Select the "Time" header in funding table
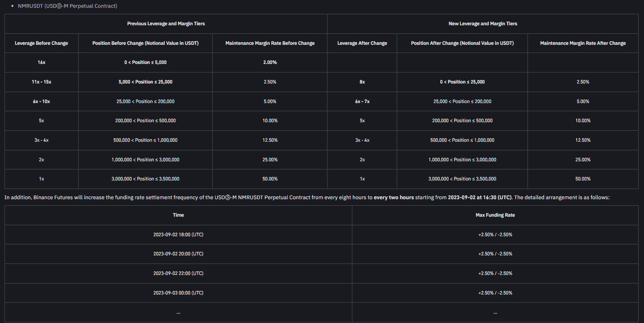 click(x=178, y=215)
